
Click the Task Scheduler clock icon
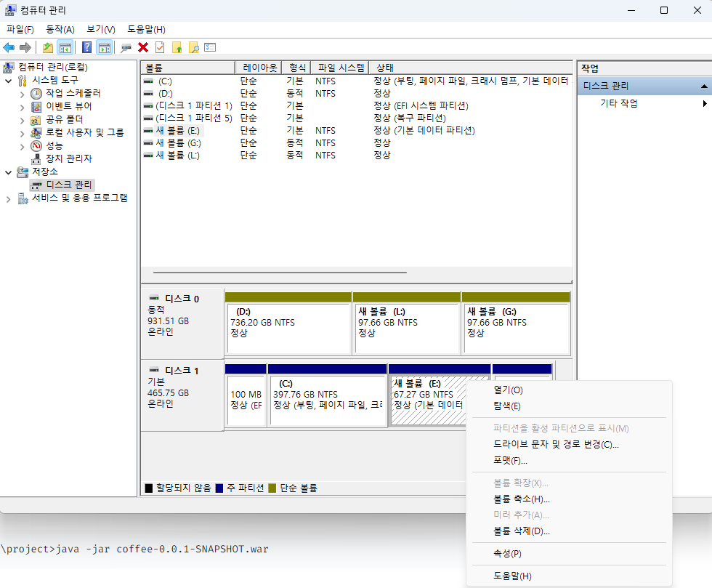[36, 94]
